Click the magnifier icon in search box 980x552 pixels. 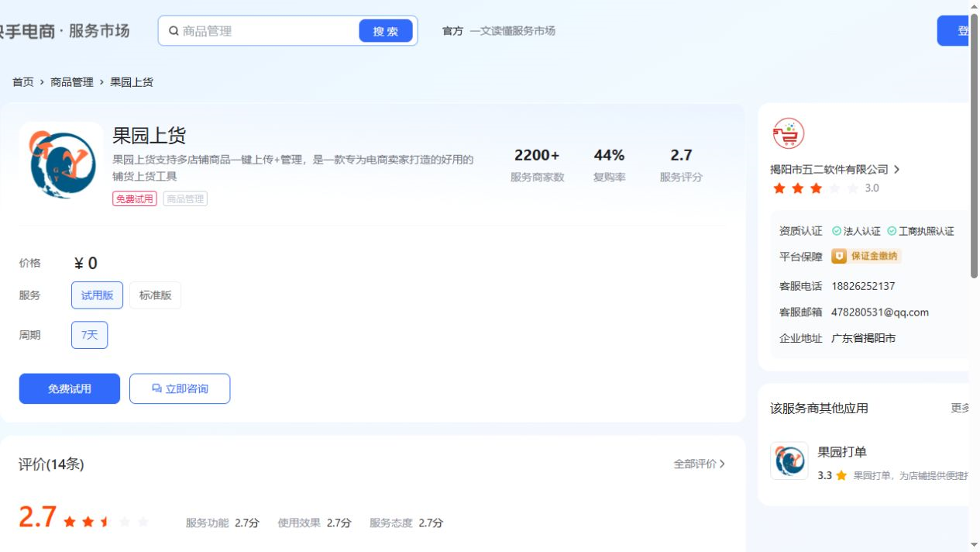(x=174, y=31)
